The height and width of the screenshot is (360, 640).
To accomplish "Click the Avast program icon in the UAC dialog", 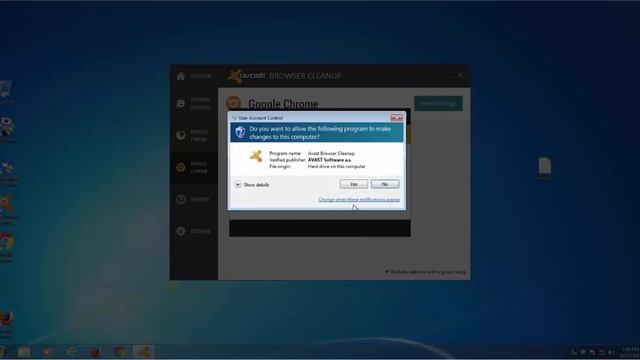I will coord(256,156).
